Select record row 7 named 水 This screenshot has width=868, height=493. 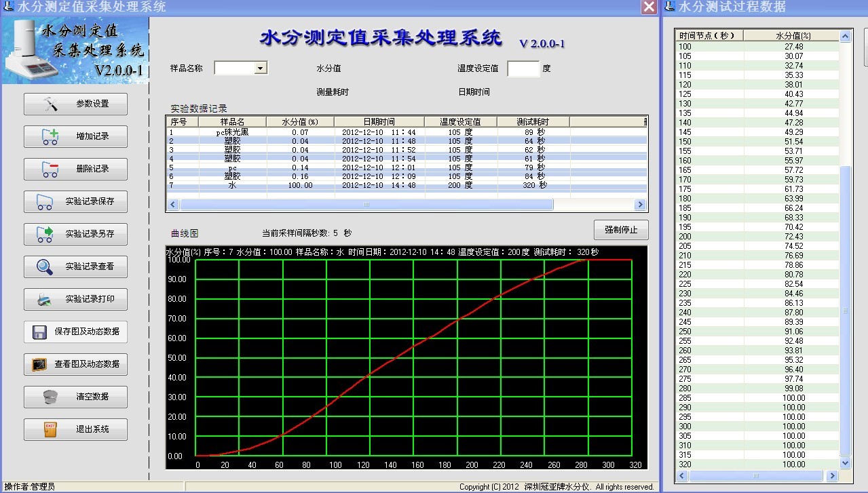406,185
